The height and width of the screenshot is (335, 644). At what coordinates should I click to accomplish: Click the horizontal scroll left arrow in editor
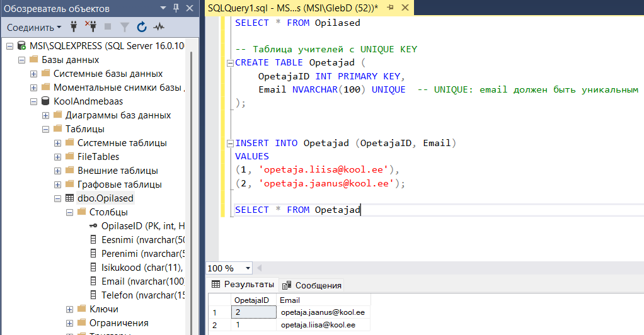259,268
